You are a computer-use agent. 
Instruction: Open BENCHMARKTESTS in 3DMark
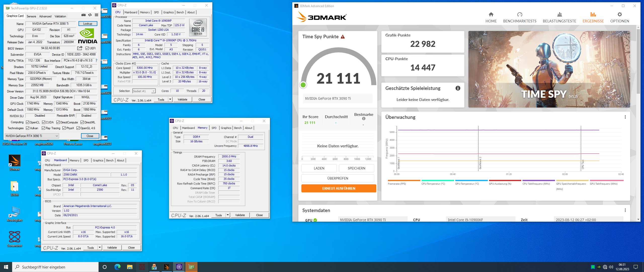click(x=520, y=17)
